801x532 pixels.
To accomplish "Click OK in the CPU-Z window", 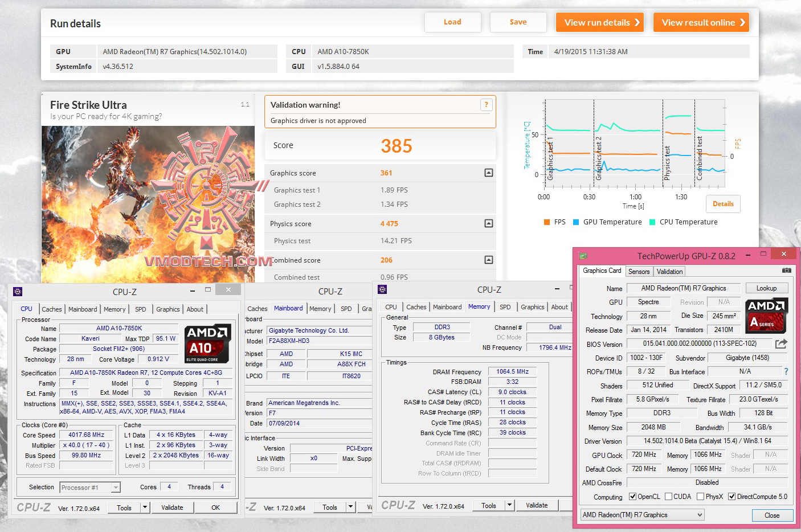I will (x=215, y=508).
